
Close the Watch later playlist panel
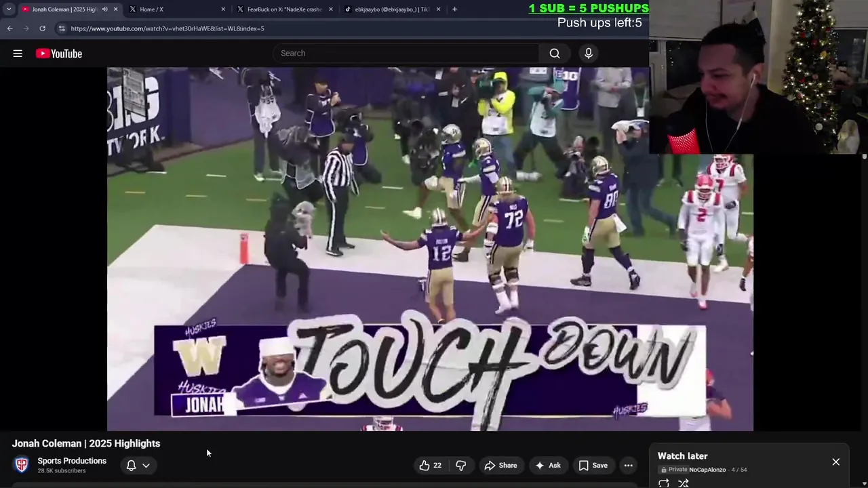(x=835, y=462)
